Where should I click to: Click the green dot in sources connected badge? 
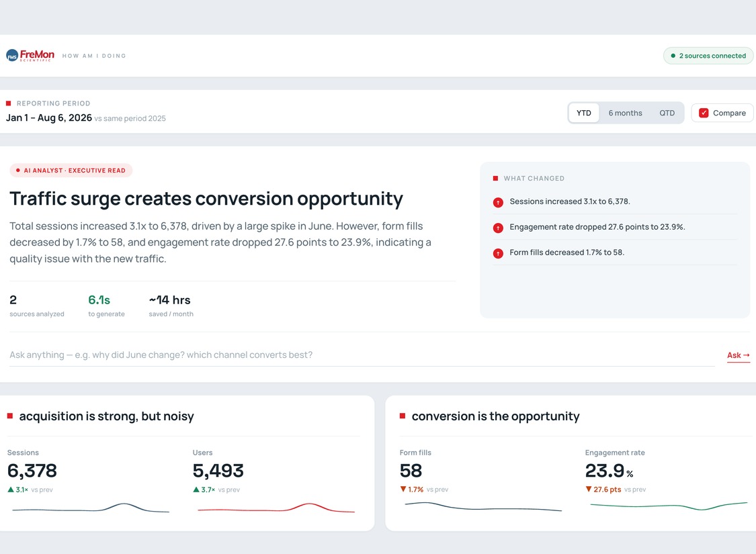pyautogui.click(x=673, y=56)
